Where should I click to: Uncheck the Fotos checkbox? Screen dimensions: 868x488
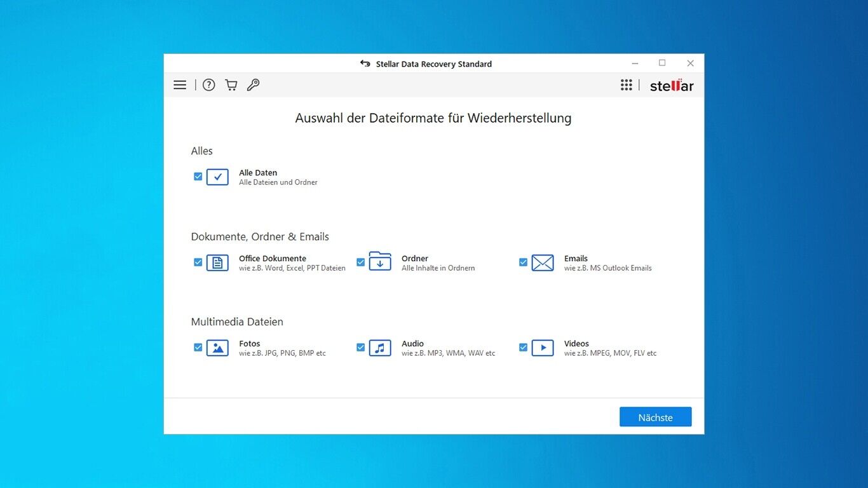(x=198, y=348)
